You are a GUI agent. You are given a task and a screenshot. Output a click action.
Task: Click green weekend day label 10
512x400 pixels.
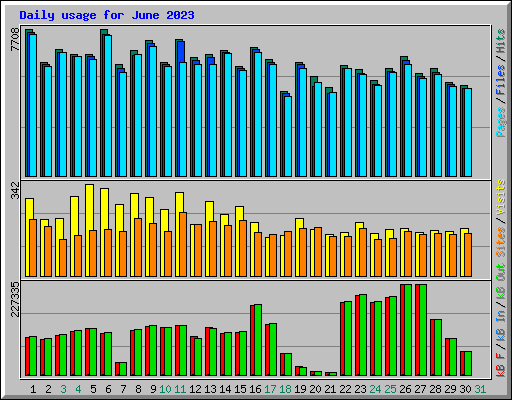[165, 389]
